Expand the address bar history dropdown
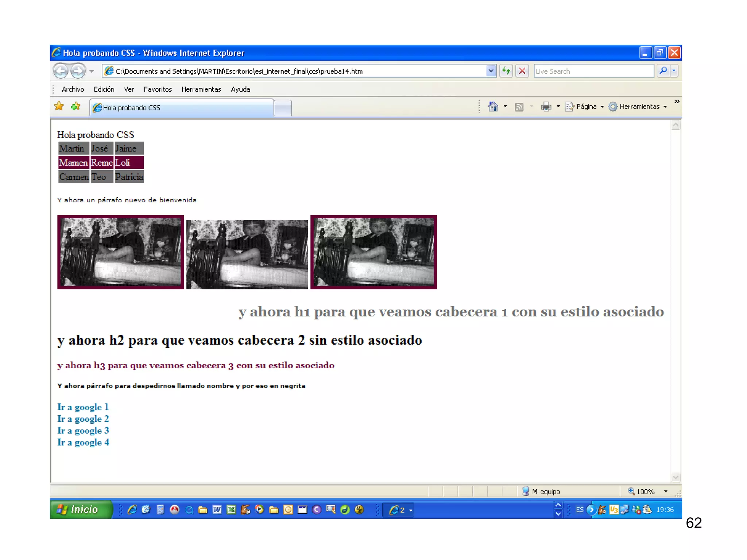 [x=491, y=71]
